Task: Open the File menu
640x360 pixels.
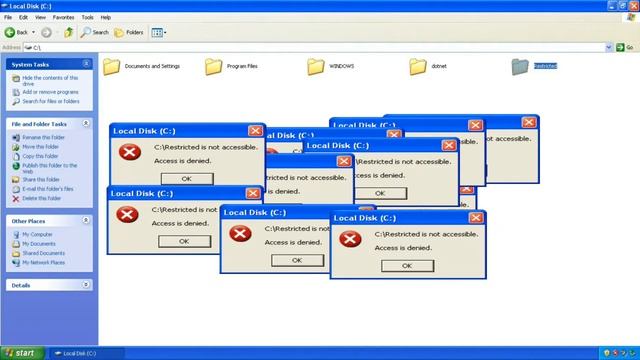Action: 8,18
